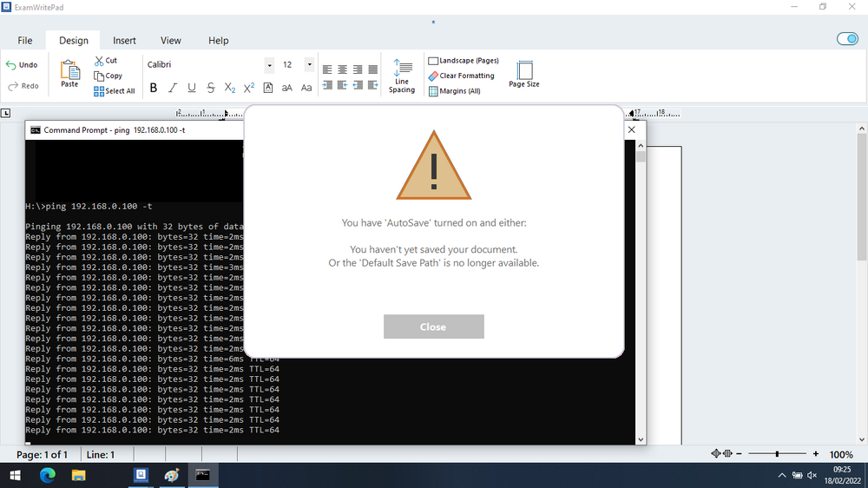The height and width of the screenshot is (488, 868).
Task: Open Margins (All) settings
Action: click(x=455, y=91)
